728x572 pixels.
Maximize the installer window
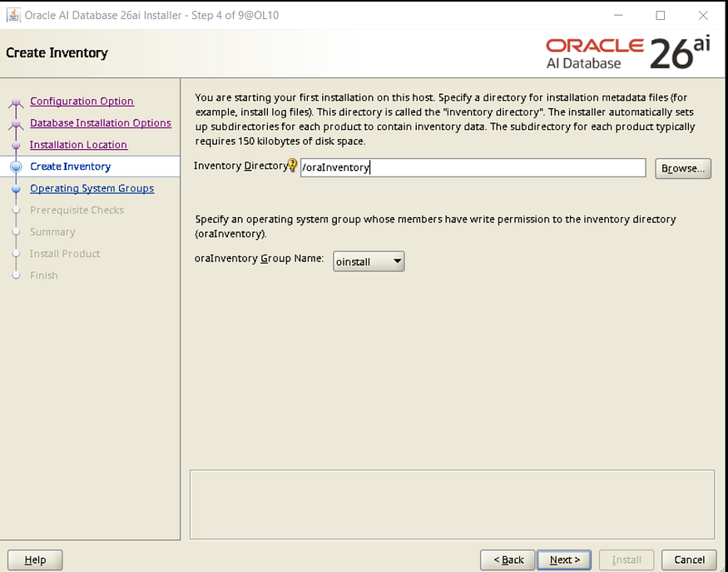(661, 15)
